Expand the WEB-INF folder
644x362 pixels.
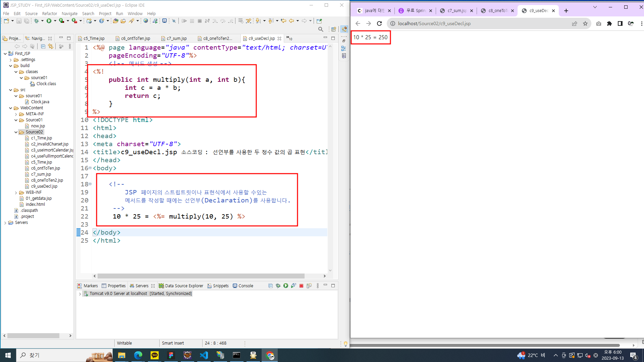point(16,193)
